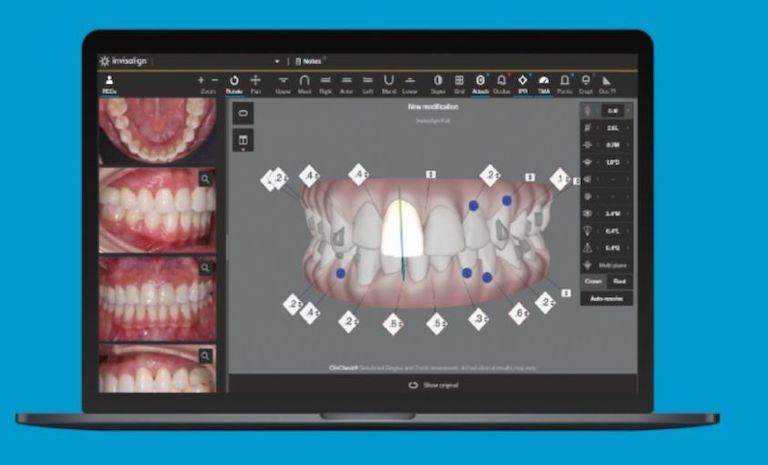Switch to the Right side view

325,84
